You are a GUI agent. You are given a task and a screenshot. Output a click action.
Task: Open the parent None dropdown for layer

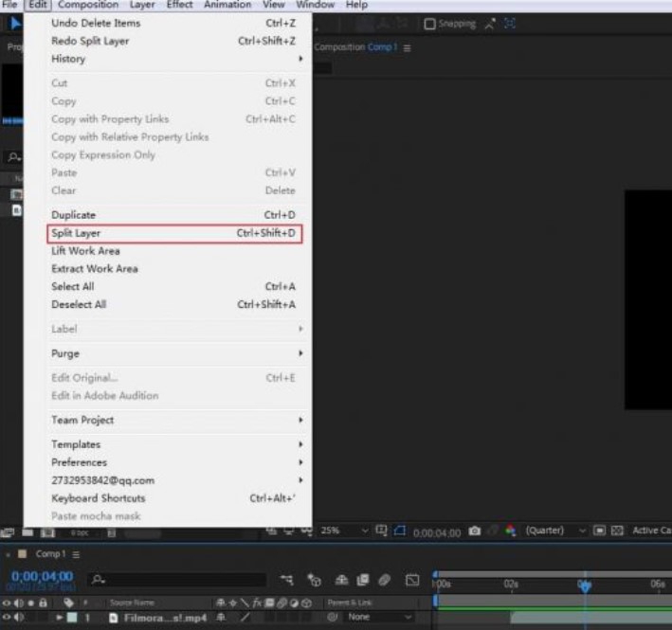(x=379, y=618)
